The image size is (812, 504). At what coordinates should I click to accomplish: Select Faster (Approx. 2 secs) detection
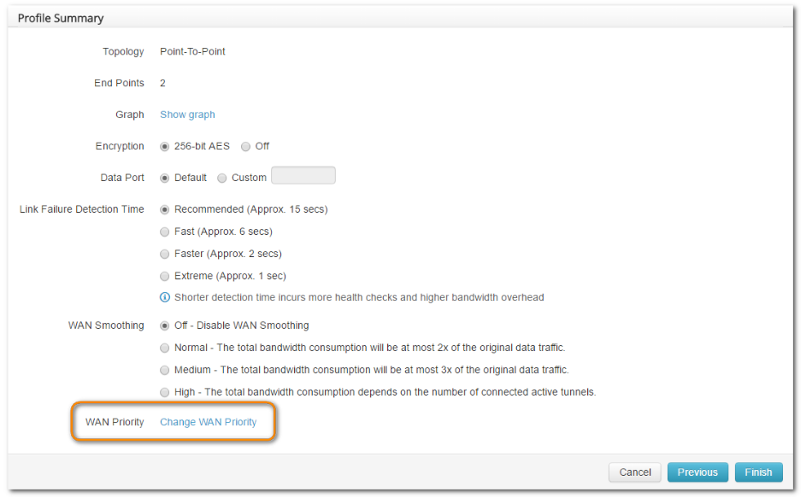[165, 254]
